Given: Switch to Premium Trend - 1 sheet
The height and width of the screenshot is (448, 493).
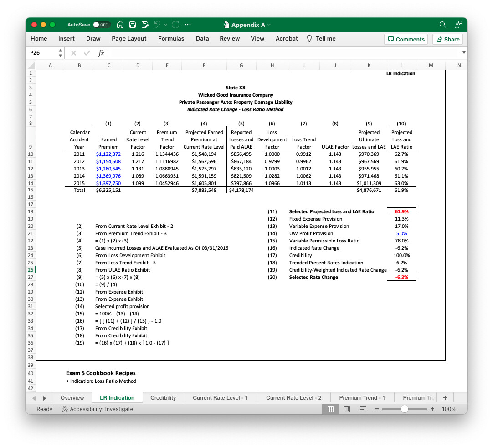Looking at the screenshot, I should coord(362,398).
